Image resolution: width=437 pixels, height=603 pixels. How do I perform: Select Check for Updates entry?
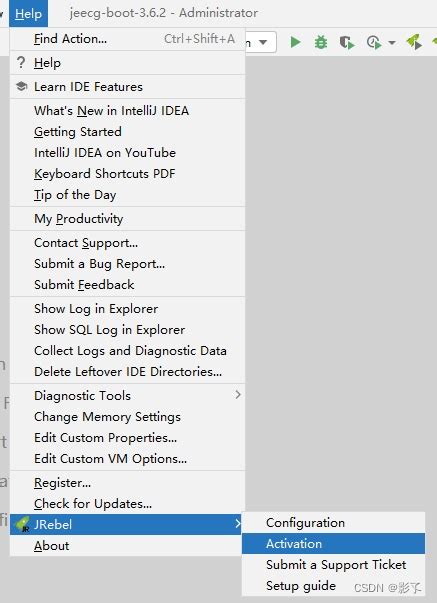(127, 503)
